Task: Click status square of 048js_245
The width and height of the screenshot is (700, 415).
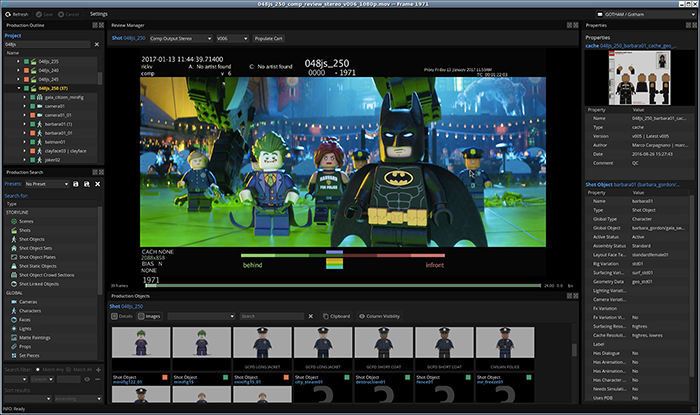Action: click(26, 79)
